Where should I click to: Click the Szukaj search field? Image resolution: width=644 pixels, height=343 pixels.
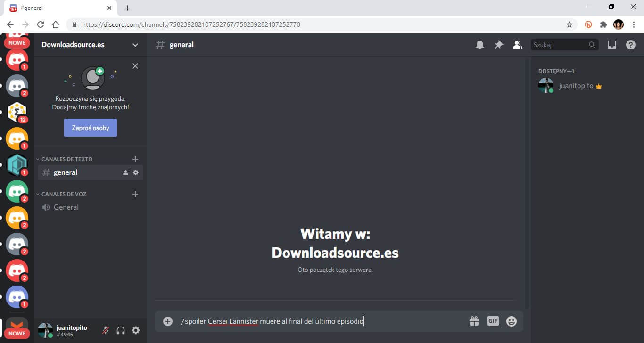565,45
